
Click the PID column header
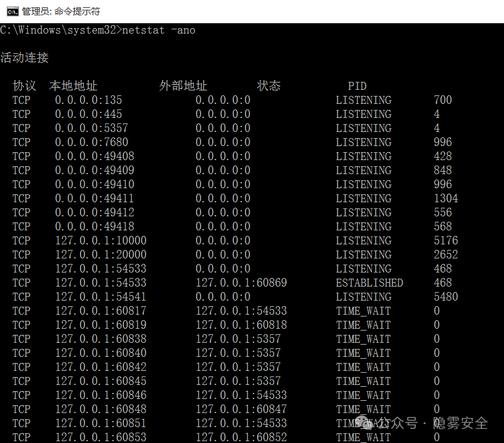[x=357, y=86]
